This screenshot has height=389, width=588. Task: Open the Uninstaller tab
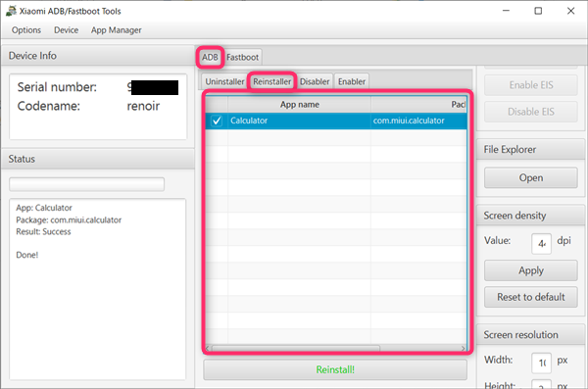pos(224,81)
